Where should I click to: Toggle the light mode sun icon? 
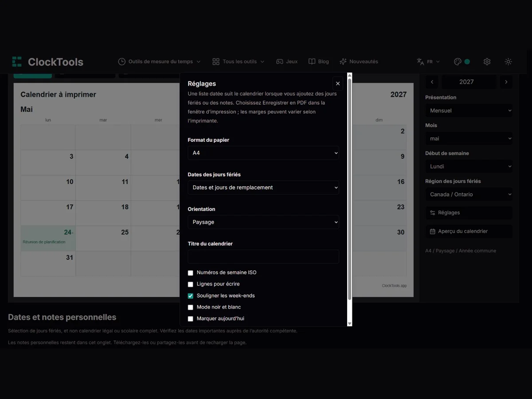tap(509, 62)
